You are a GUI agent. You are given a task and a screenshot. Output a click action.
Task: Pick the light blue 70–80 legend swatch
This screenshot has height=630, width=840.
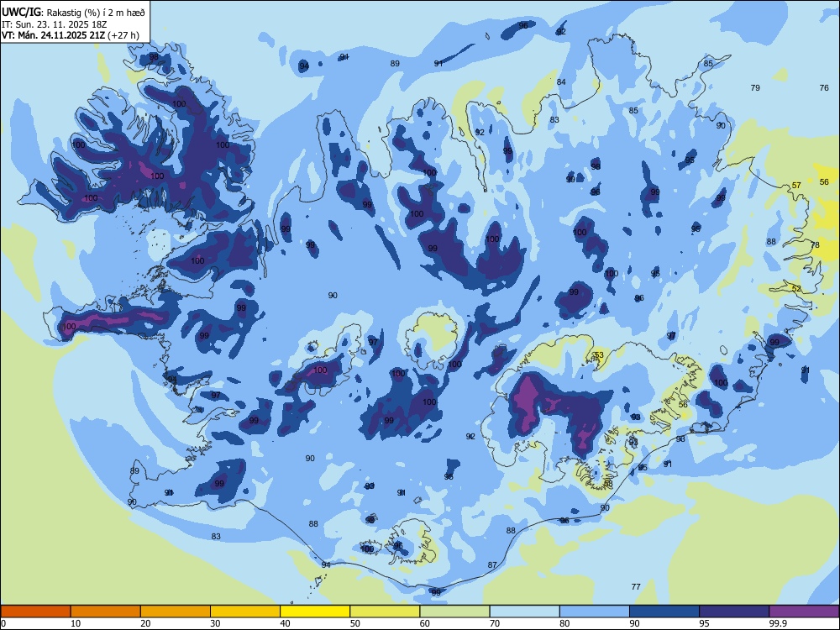click(x=524, y=612)
